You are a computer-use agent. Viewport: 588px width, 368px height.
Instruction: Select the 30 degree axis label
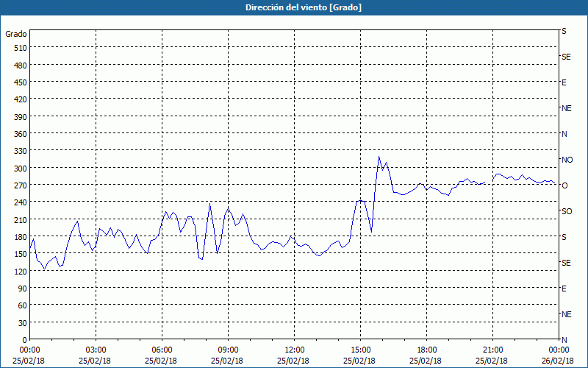(x=23, y=323)
